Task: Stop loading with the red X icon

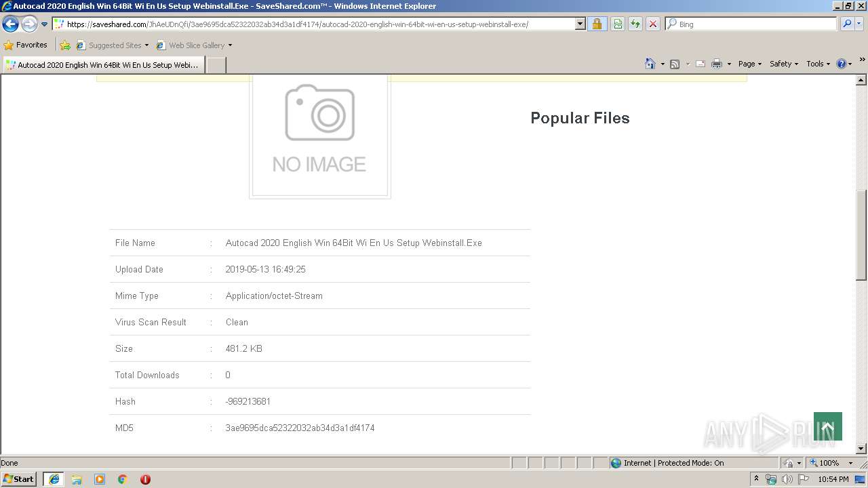Action: tap(653, 24)
